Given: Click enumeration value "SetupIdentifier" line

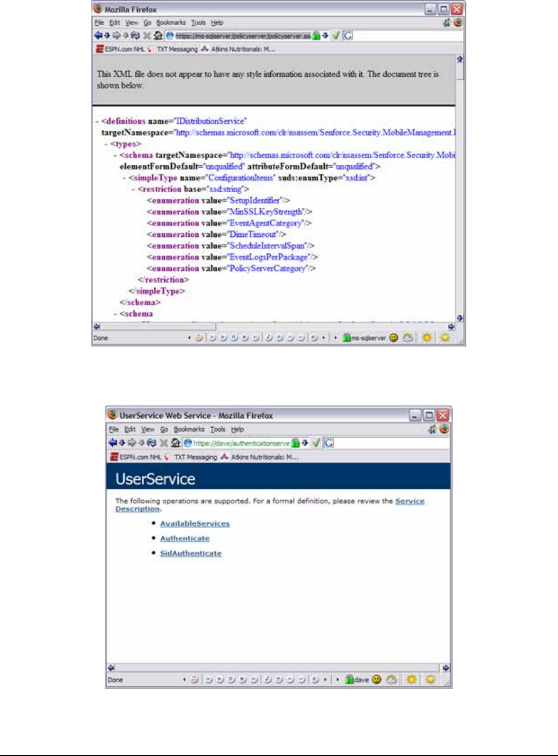Looking at the screenshot, I should 219,200.
